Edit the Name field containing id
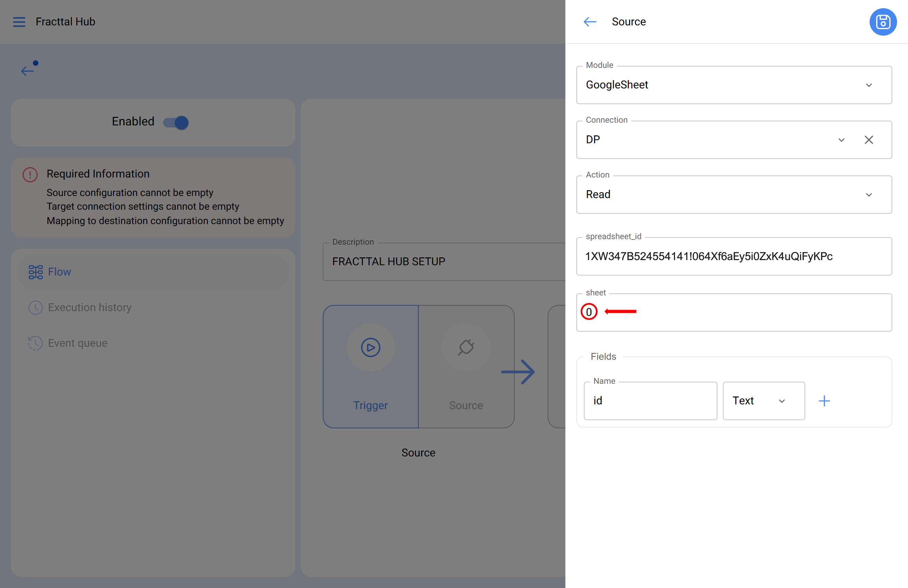Screen dimensions: 908x588 [x=650, y=401]
